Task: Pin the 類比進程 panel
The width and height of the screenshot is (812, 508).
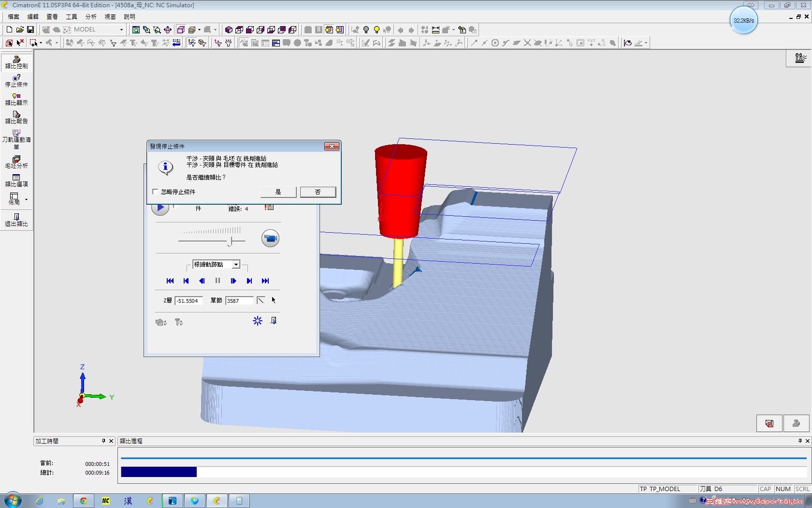Action: click(800, 441)
